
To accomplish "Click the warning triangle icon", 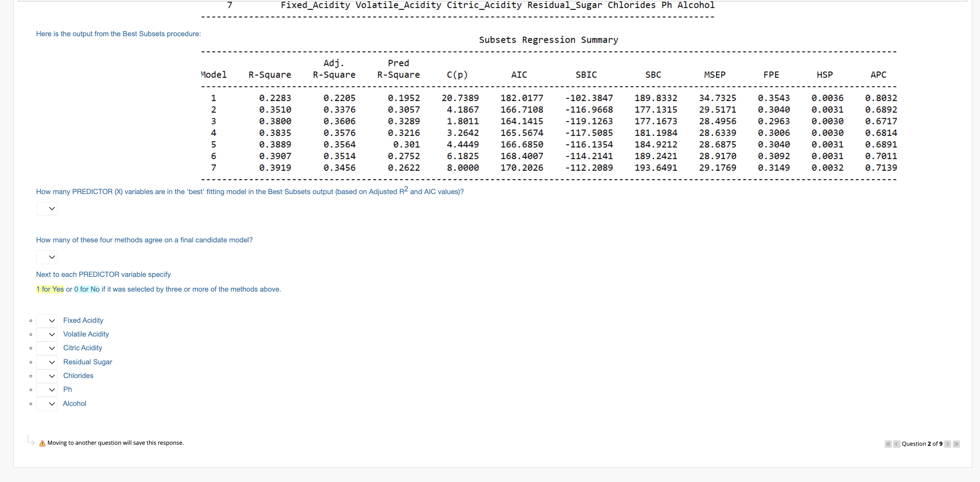I will coord(42,443).
